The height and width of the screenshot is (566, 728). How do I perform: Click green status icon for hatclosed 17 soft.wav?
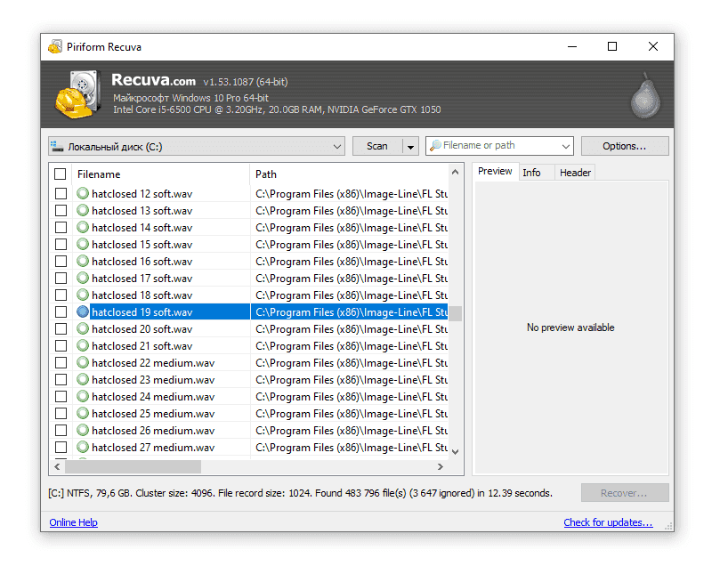(83, 278)
